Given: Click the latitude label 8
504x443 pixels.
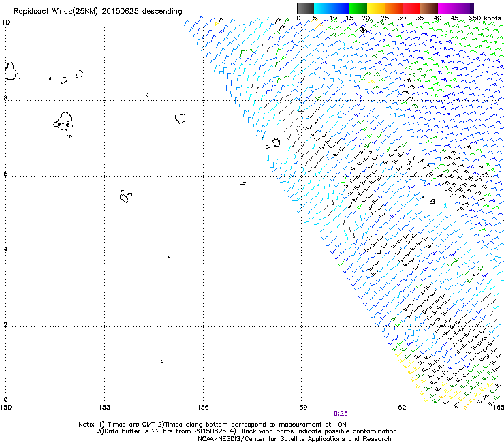Looking at the screenshot, I should tap(5, 98).
